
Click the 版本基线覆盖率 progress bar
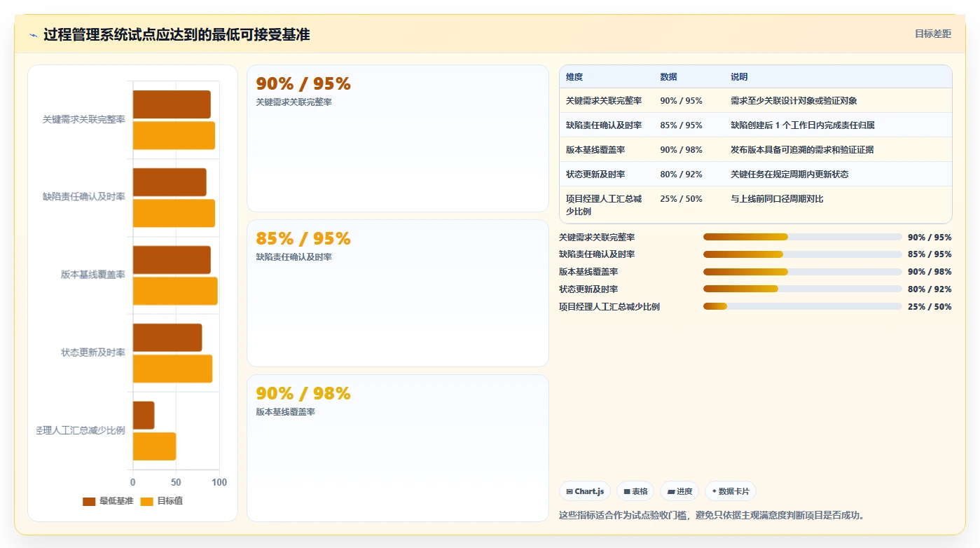802,272
